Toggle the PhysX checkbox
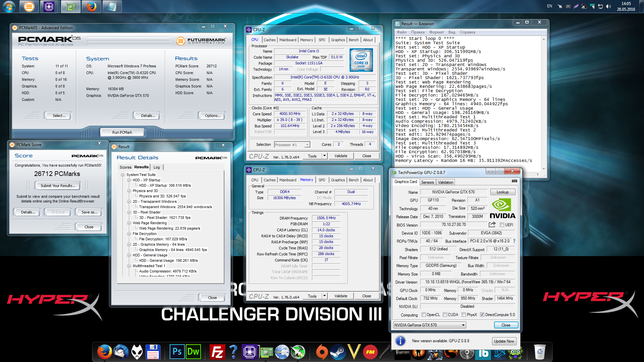Image resolution: width=644 pixels, height=362 pixels. (x=464, y=314)
